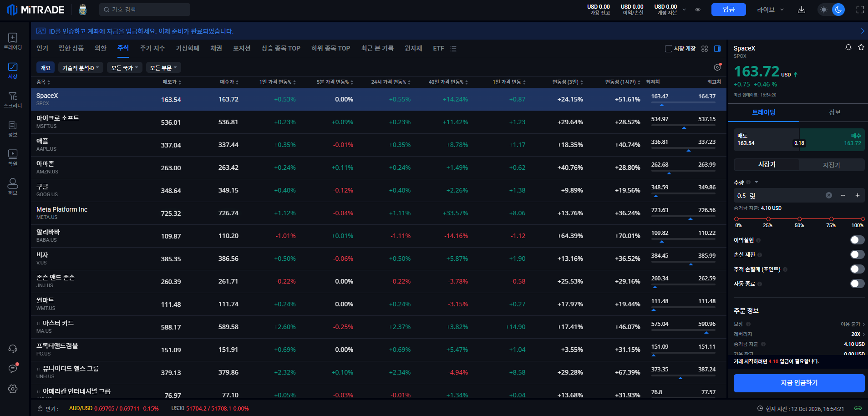868x416 pixels.
Task: Enable the auto close switch
Action: (x=858, y=284)
